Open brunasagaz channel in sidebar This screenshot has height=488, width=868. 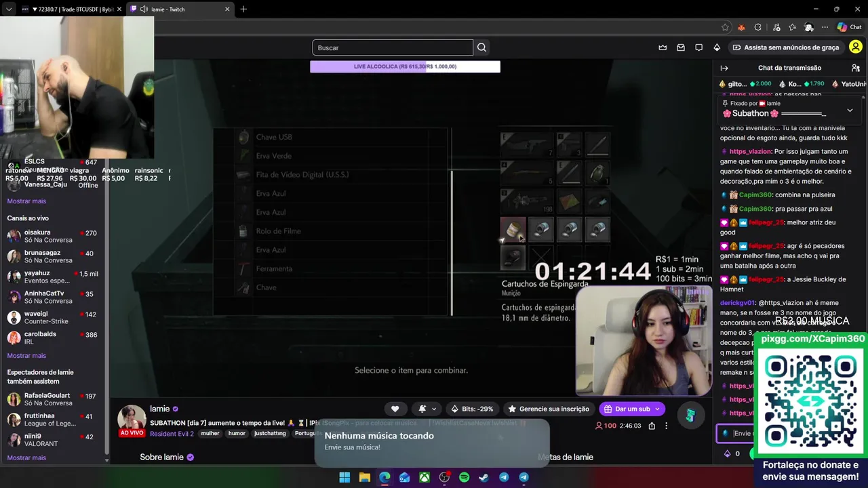pos(53,256)
